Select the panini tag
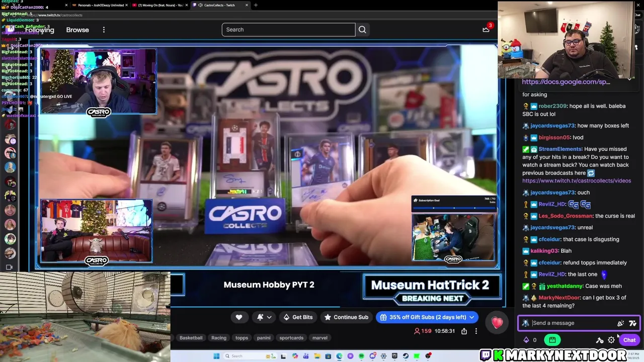 tap(264, 338)
